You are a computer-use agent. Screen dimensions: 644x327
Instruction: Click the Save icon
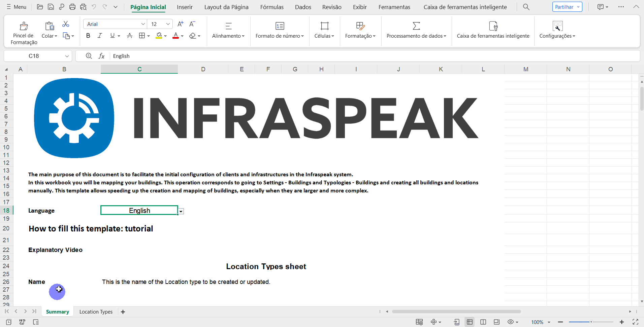coord(51,7)
